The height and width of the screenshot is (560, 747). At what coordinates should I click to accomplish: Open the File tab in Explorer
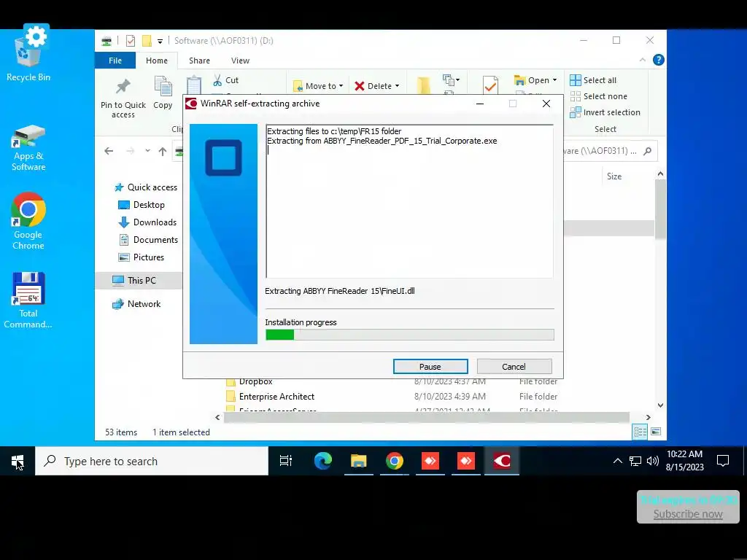[115, 61]
